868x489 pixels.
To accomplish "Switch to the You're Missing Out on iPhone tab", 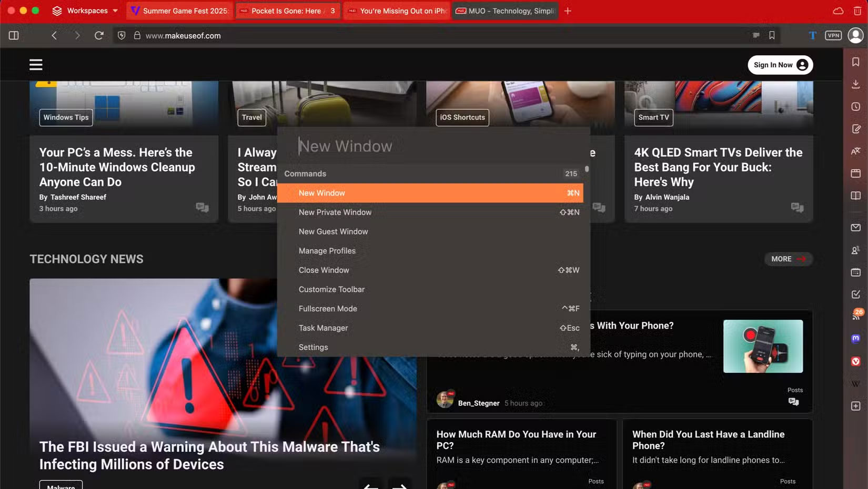I will 397,11.
